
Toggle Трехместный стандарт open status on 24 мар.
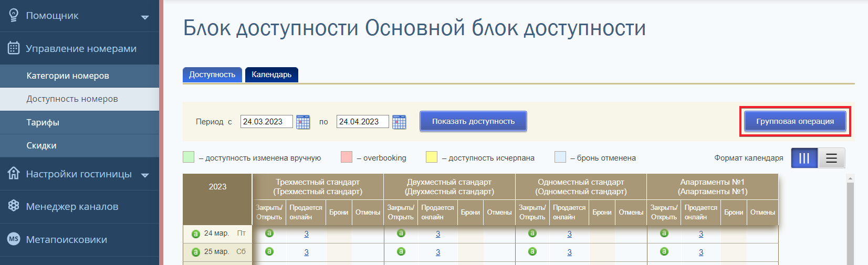[269, 233]
